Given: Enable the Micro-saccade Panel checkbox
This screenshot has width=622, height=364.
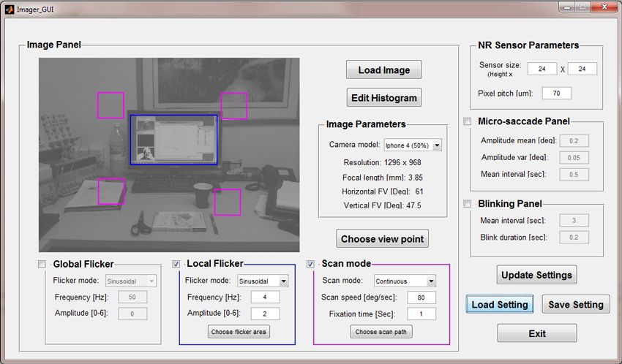Looking at the screenshot, I should [468, 121].
